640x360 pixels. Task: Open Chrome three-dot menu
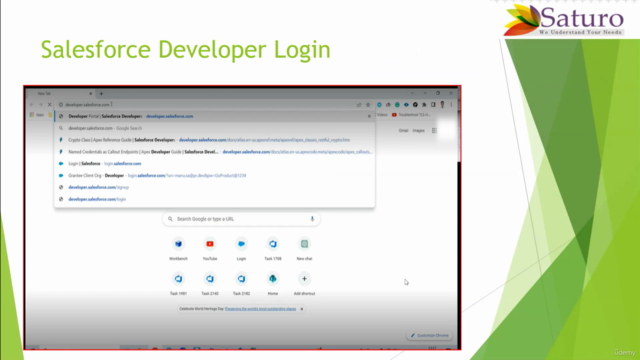451,104
